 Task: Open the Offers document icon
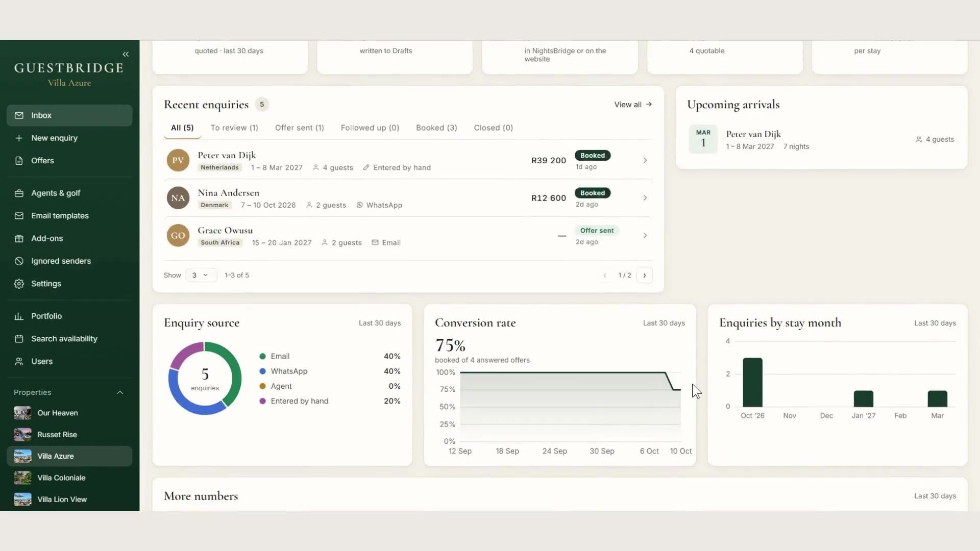(x=19, y=161)
